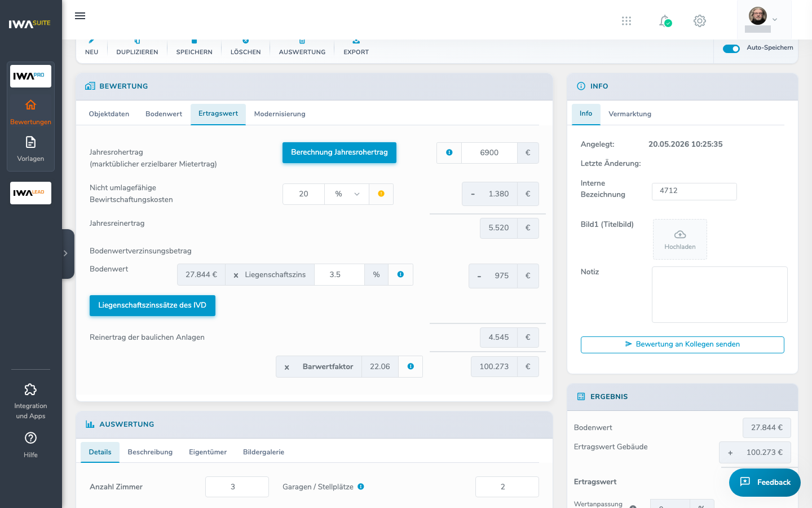Click the Interne Bezeichnung field

point(694,191)
